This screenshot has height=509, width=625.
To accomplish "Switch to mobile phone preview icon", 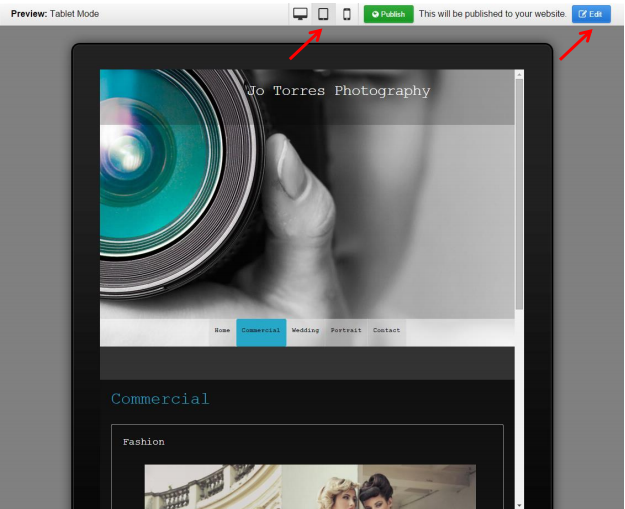I will [x=346, y=14].
